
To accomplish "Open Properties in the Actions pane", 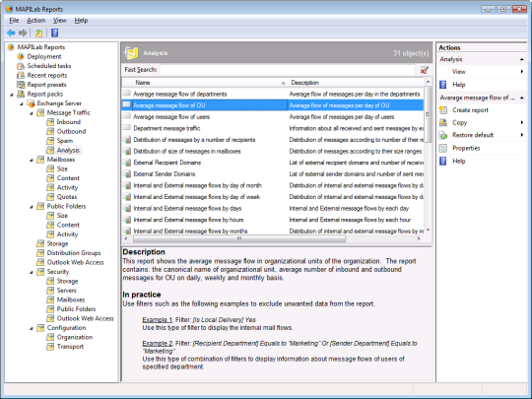I will point(466,148).
